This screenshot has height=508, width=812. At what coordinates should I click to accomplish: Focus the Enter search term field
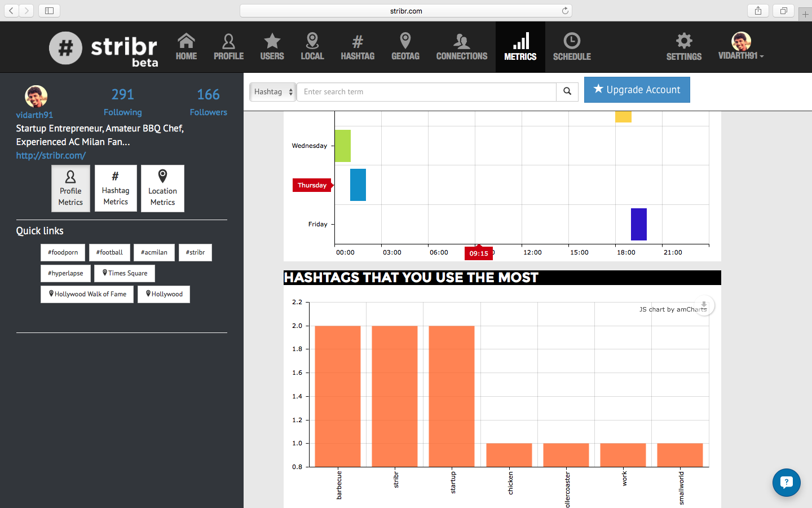[426, 92]
